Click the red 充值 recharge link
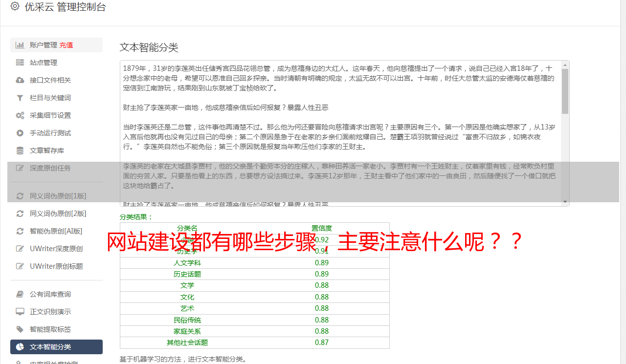This screenshot has width=626, height=364. coord(66,45)
